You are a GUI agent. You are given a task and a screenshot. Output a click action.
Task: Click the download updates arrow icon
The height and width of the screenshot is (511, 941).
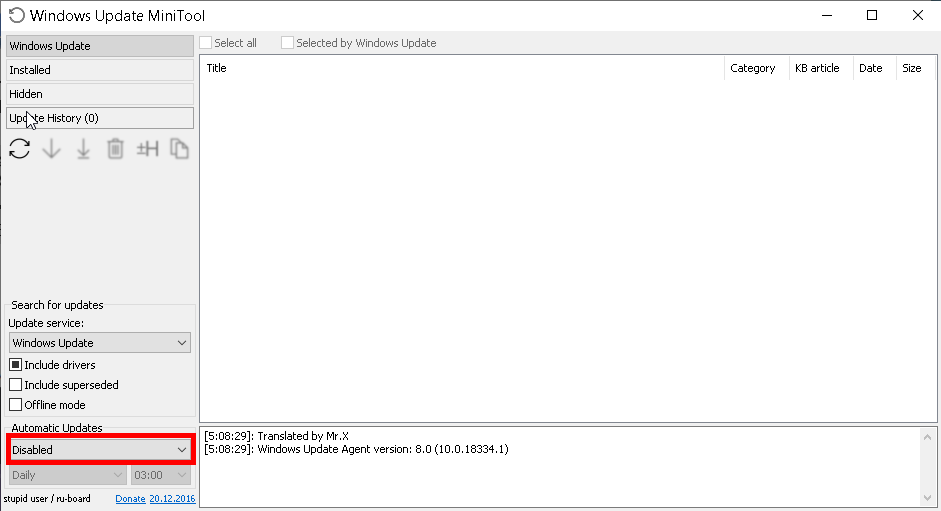52,148
